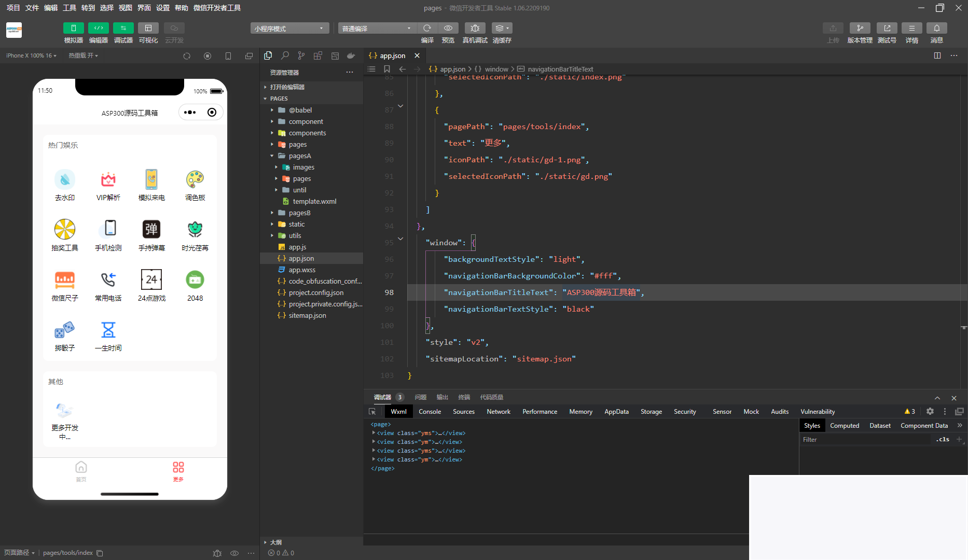This screenshot has width=968, height=560.
Task: Click the search icon in the explorer sidebar
Action: click(285, 55)
